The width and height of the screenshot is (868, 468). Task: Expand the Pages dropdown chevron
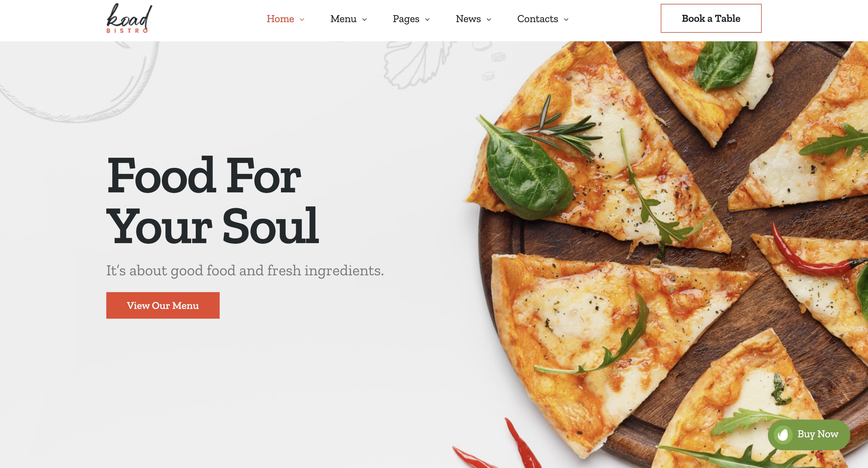click(x=427, y=19)
